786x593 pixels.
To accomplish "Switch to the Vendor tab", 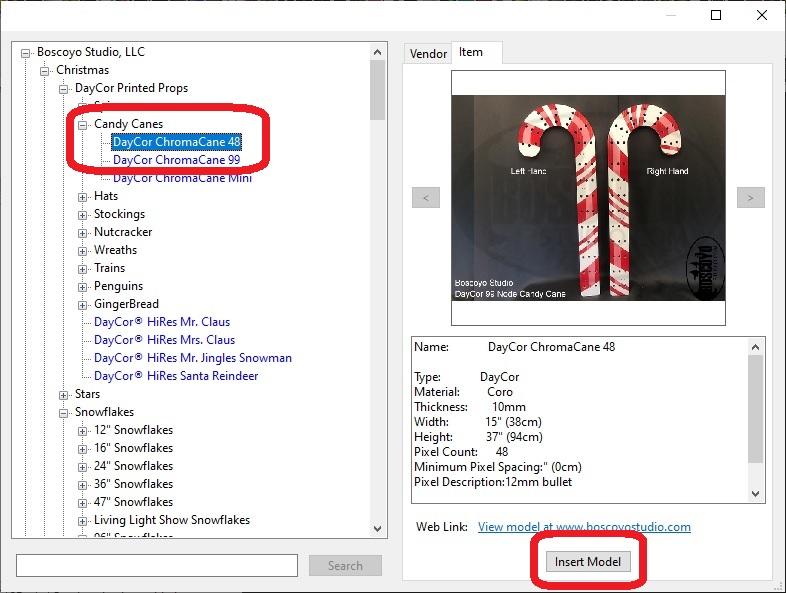I will pos(428,54).
